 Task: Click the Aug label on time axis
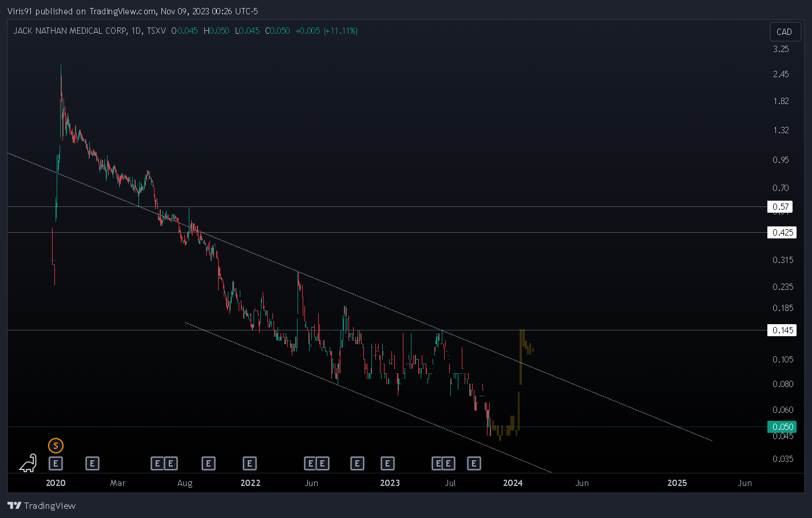coord(185,483)
